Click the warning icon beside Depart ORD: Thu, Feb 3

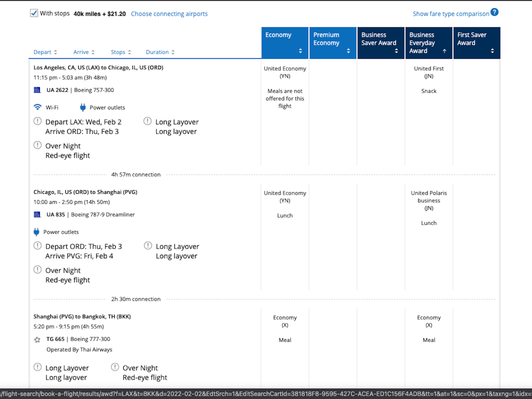[x=37, y=246]
